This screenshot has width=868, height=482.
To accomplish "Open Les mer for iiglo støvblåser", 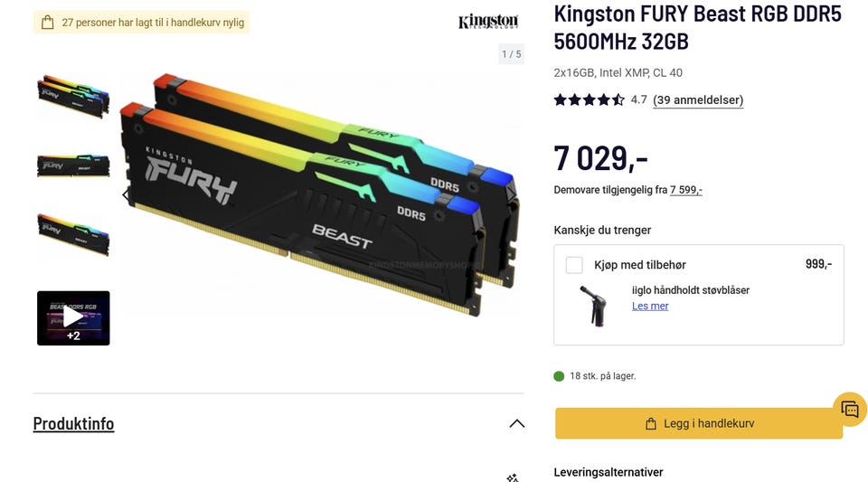I will (x=650, y=306).
